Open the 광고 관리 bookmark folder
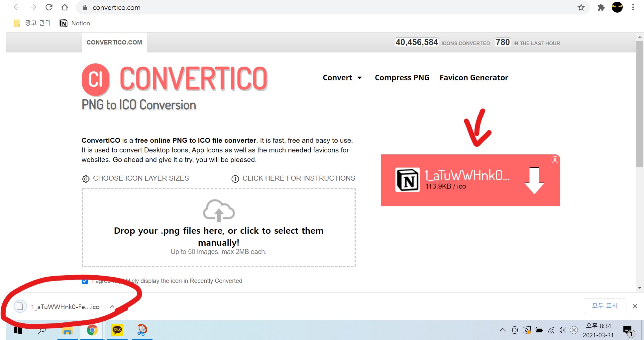The height and width of the screenshot is (340, 644). tap(32, 23)
